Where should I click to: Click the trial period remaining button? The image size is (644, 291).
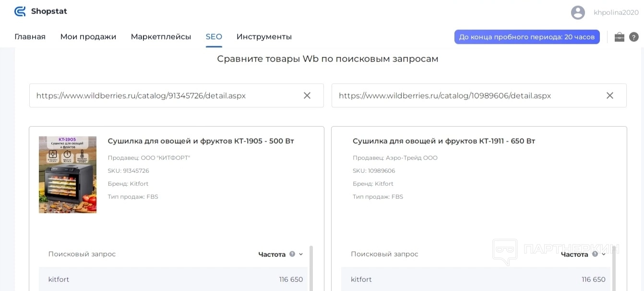(x=527, y=37)
